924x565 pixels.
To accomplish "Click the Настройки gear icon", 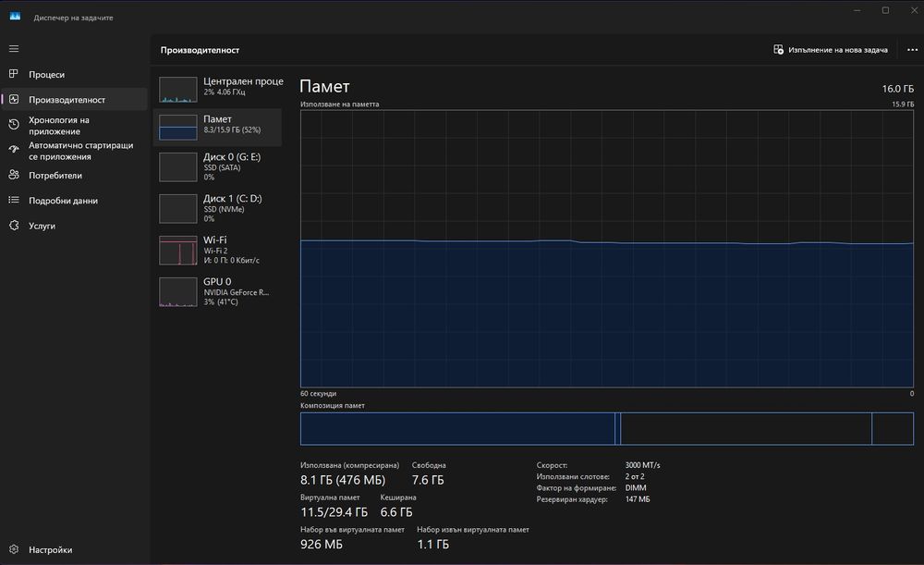I will point(14,549).
